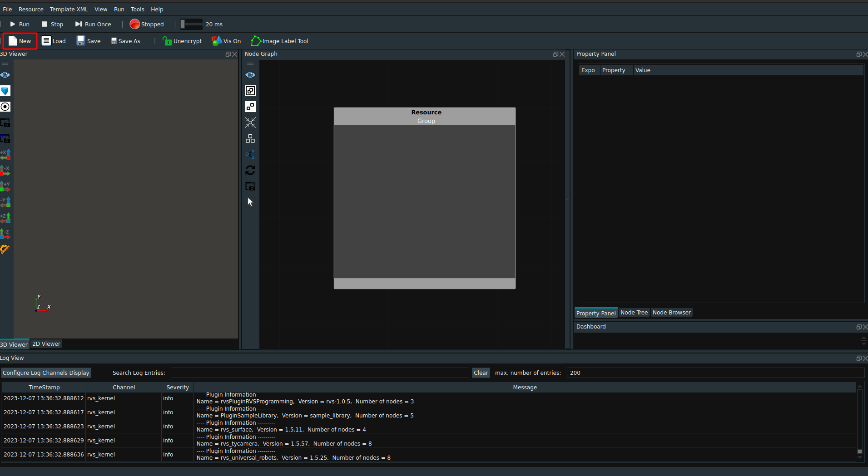Click the Unencrypt lock icon
Screen dimensions: 868x476
pos(167,41)
